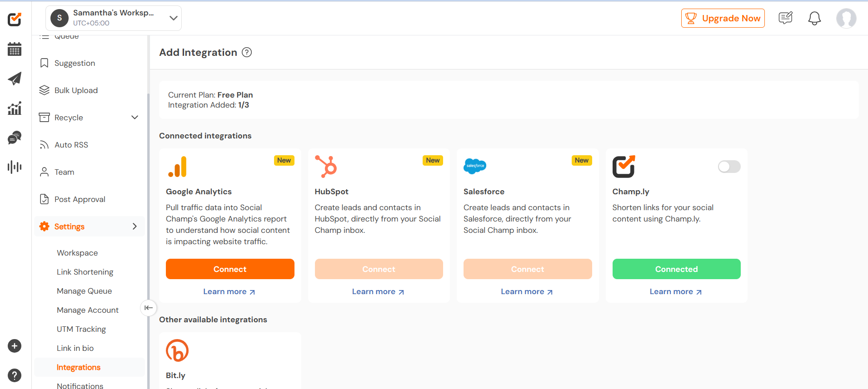Image resolution: width=868 pixels, height=389 pixels.
Task: Click the Auto RSS feed icon
Action: coord(44,145)
